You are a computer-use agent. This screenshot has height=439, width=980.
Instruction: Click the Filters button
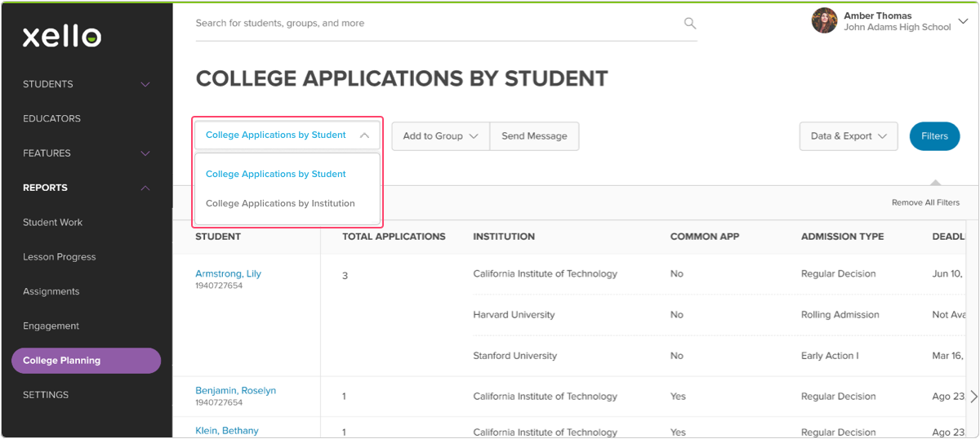click(934, 136)
